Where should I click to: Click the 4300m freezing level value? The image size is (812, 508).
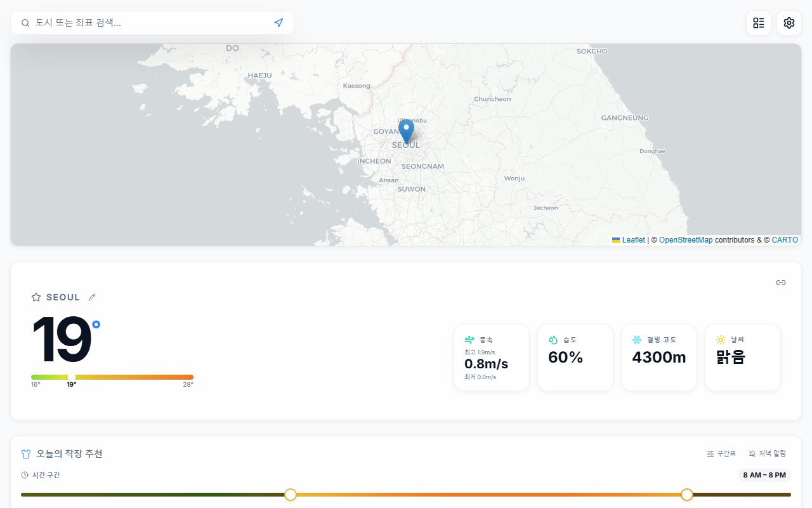click(659, 358)
